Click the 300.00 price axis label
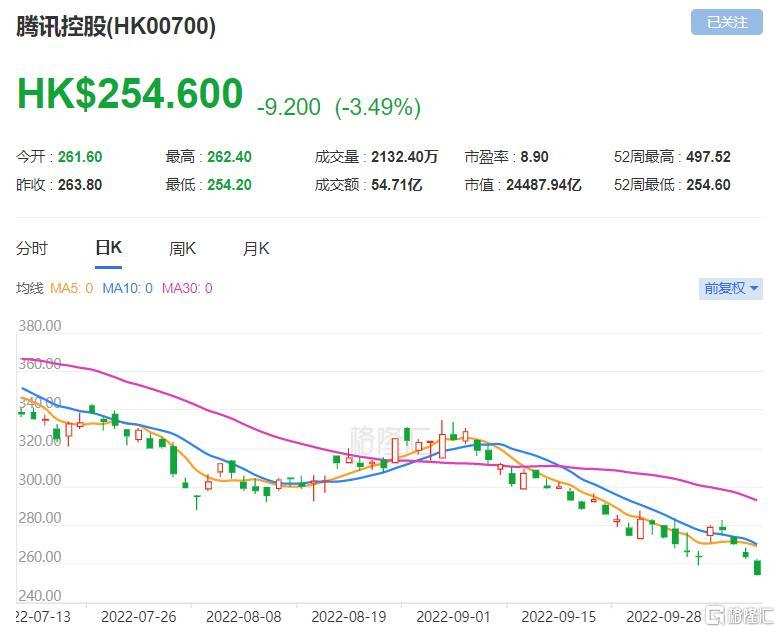780x632 pixels. [40, 480]
